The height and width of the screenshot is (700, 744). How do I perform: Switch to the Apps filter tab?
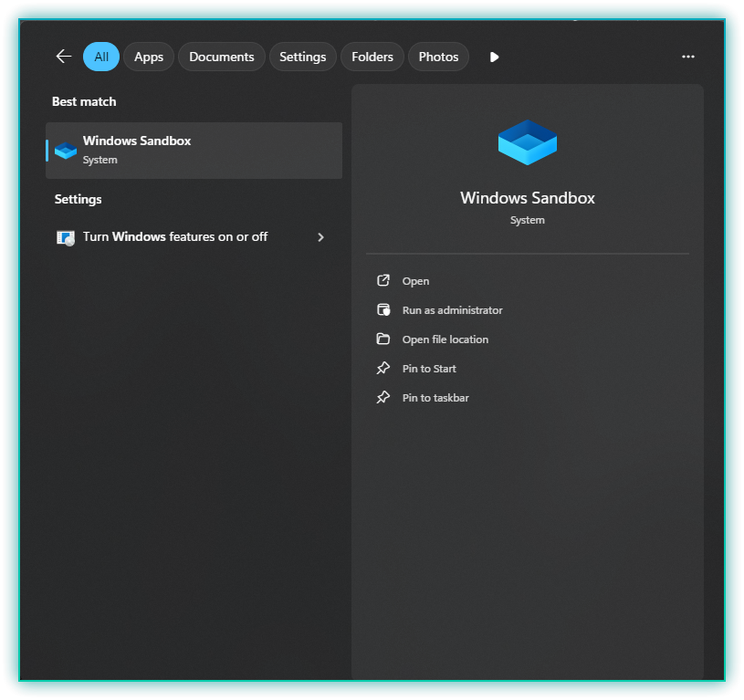[149, 57]
